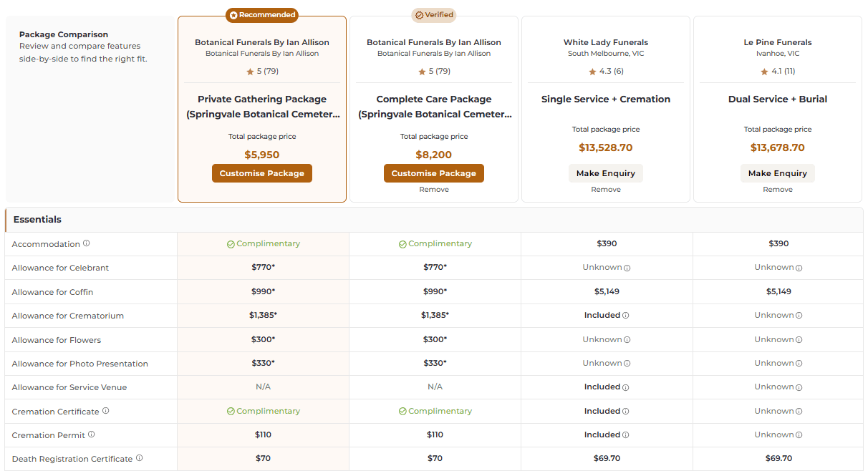Remove Le Pine Funerals from comparison

tap(778, 190)
